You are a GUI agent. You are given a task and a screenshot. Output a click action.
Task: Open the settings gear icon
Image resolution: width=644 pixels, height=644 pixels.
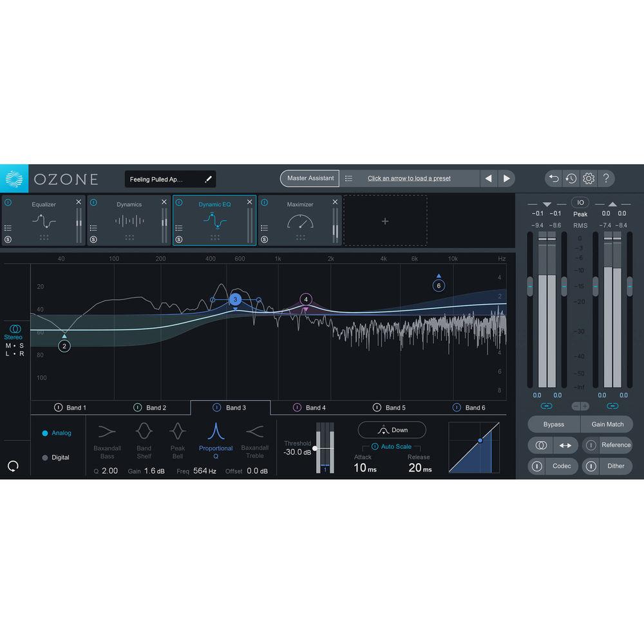coord(588,178)
